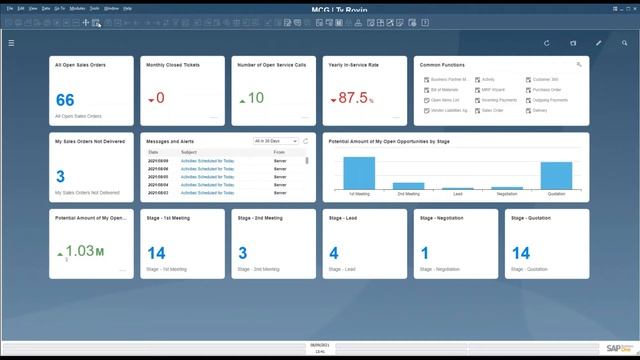The width and height of the screenshot is (640, 360).
Task: Open the File menu
Action: click(10, 8)
